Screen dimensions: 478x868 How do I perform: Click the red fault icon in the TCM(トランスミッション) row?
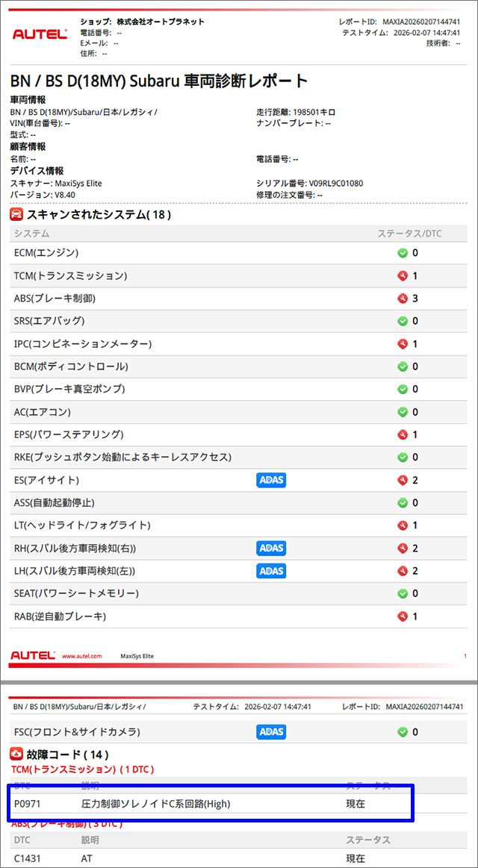tap(403, 275)
